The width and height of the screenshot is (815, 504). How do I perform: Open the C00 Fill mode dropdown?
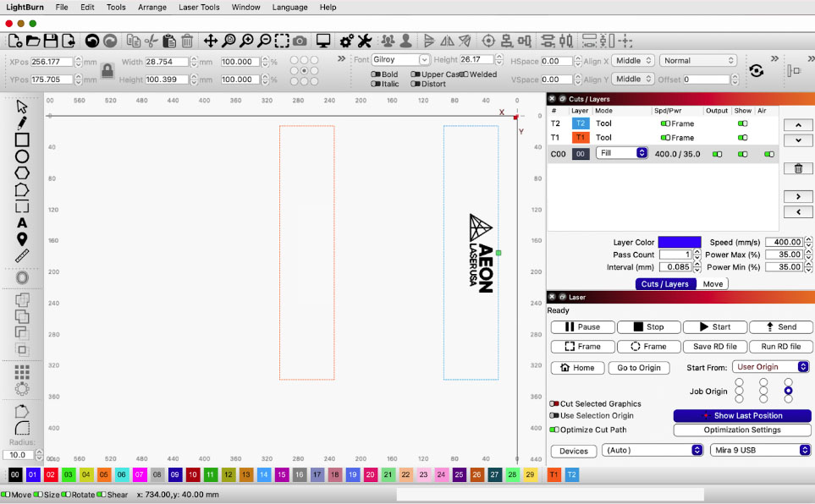point(622,153)
